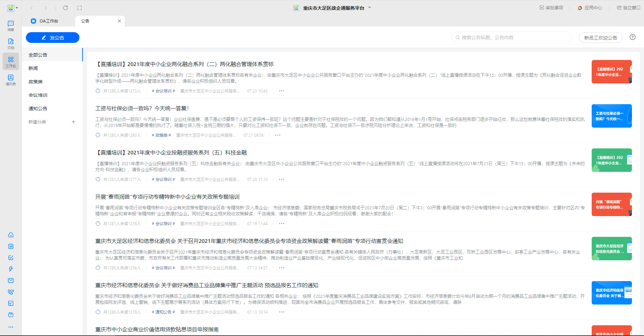The width and height of the screenshot is (644, 336).
Task: Select 会议培训 category
Action: pos(52,95)
